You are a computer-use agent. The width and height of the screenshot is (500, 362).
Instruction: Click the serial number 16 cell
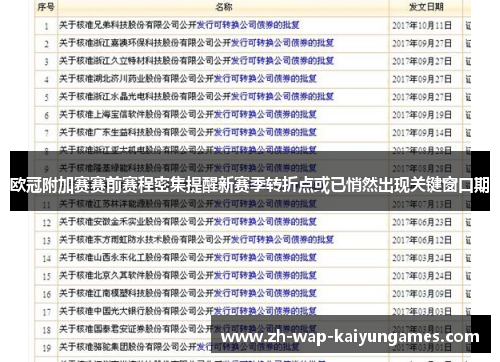(46, 294)
